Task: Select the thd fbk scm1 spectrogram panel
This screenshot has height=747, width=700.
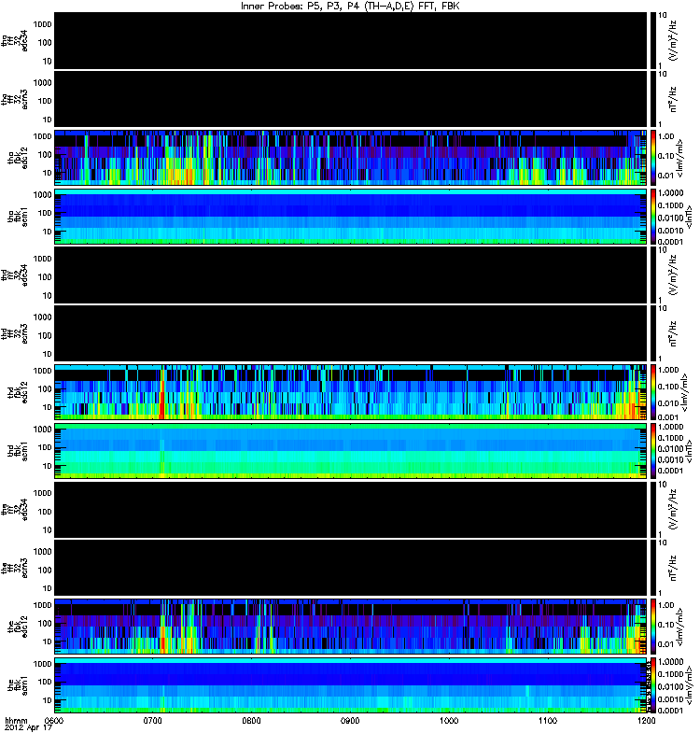Action: (x=351, y=451)
